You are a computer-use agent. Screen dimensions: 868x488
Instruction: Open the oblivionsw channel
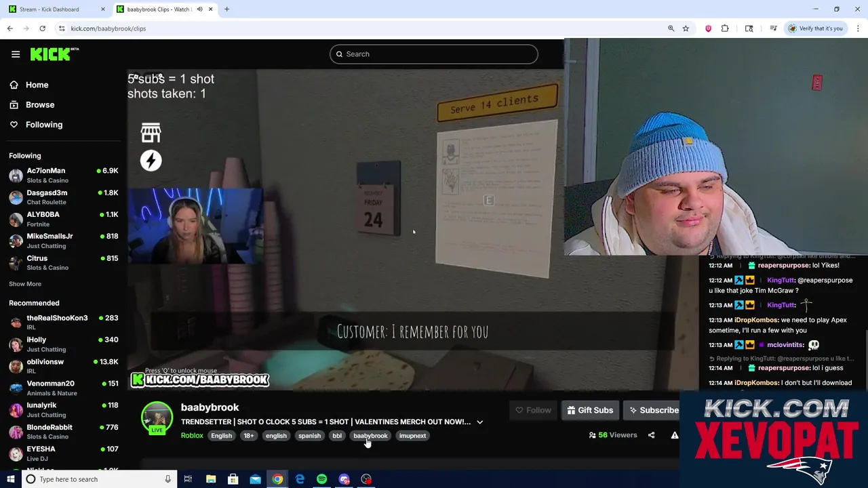pyautogui.click(x=64, y=366)
